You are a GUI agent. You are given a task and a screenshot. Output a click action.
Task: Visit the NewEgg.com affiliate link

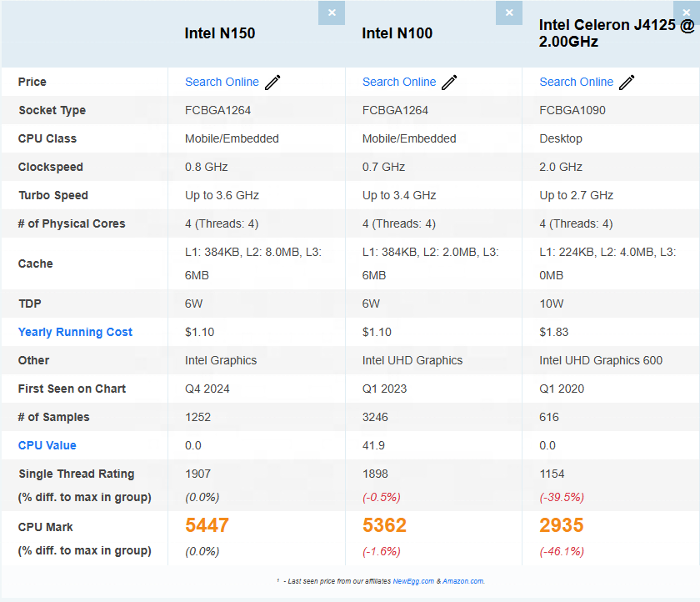tap(413, 581)
